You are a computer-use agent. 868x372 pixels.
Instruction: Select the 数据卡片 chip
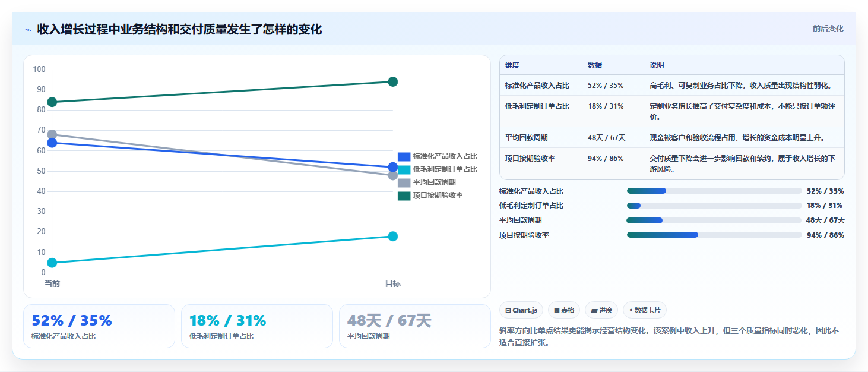tap(645, 310)
